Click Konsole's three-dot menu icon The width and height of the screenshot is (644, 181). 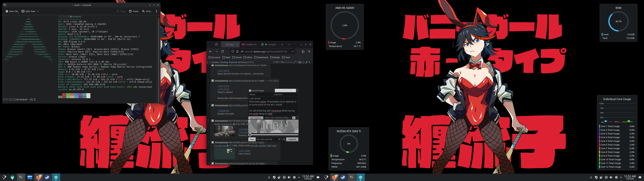[156, 11]
